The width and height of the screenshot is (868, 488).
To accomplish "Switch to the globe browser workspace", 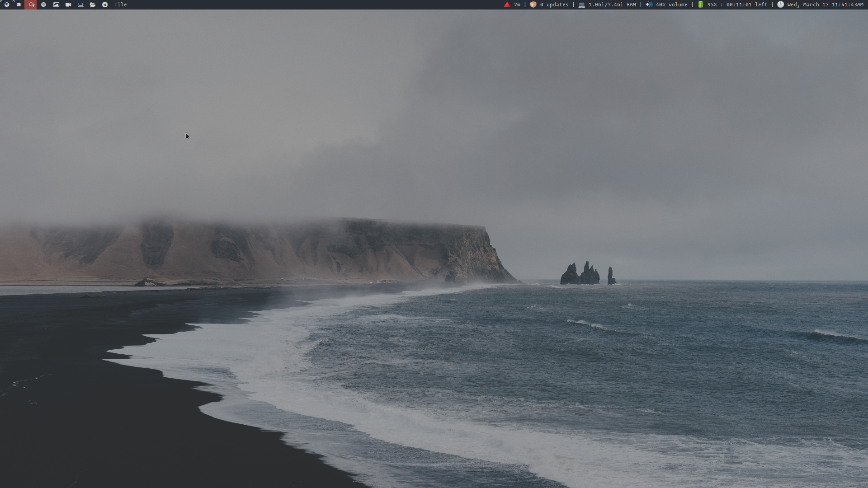I will click(6, 5).
